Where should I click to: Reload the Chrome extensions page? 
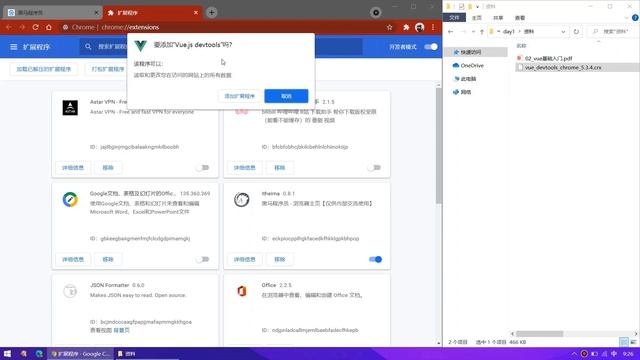pos(36,27)
